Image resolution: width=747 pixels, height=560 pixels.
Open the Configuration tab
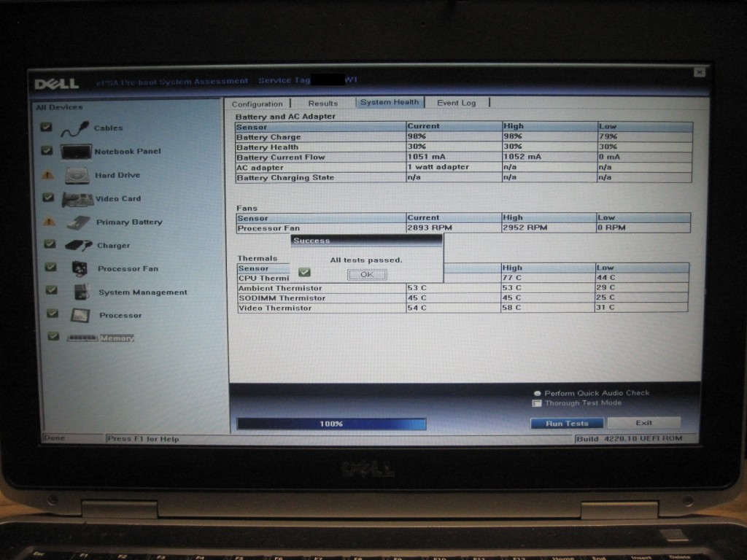pyautogui.click(x=258, y=104)
